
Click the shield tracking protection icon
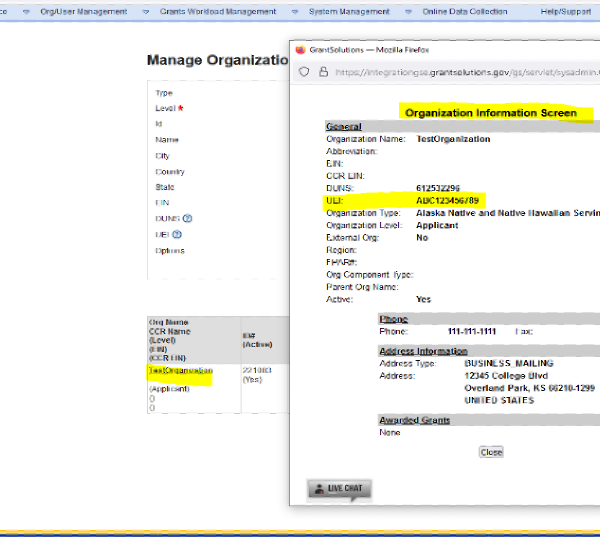point(305,72)
